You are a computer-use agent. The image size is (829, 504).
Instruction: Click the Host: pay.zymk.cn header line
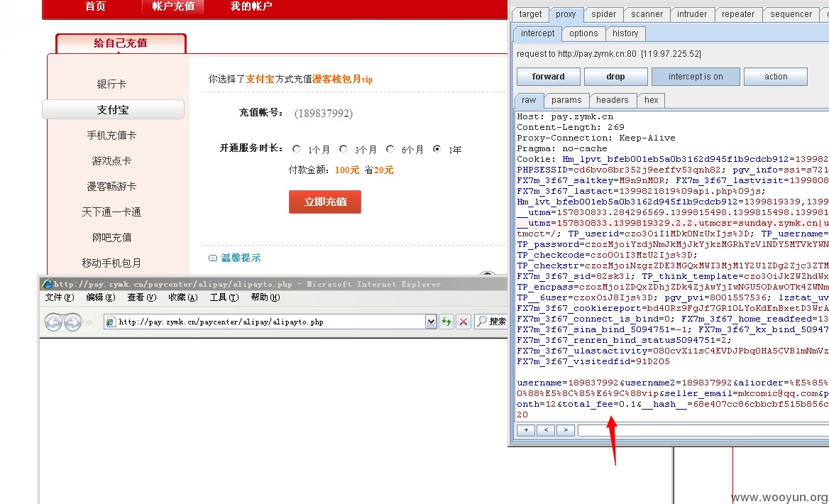click(x=565, y=117)
